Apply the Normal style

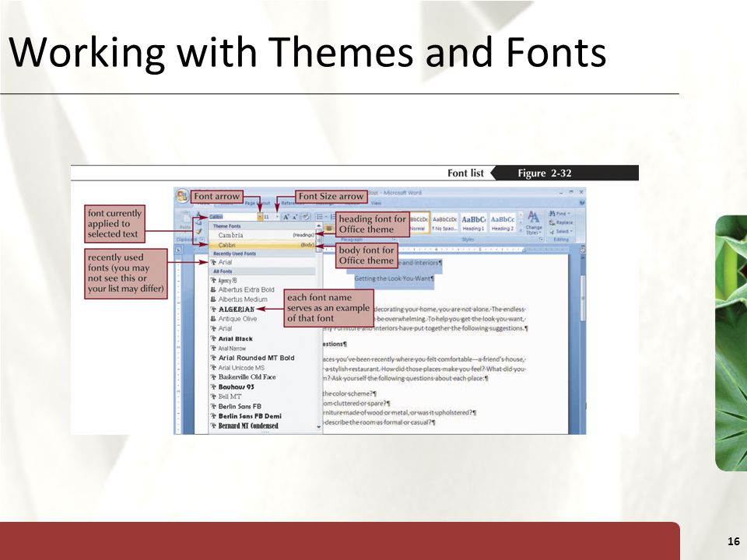(x=419, y=223)
